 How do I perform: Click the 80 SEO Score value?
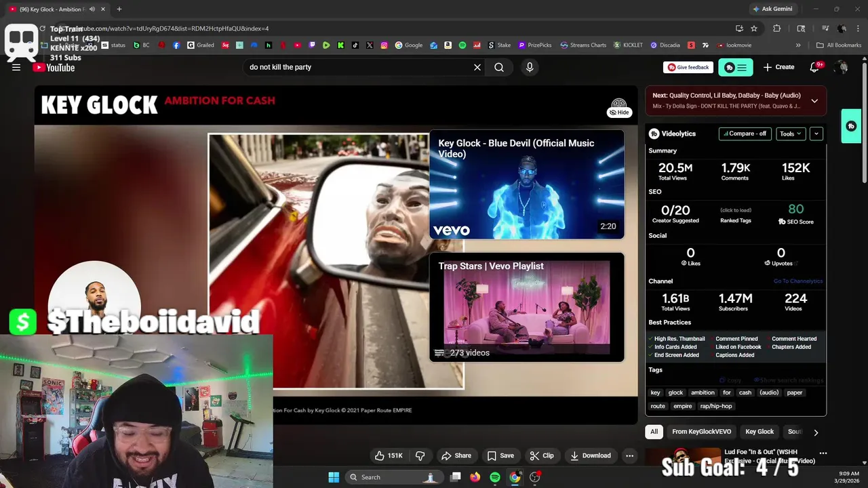[795, 209]
